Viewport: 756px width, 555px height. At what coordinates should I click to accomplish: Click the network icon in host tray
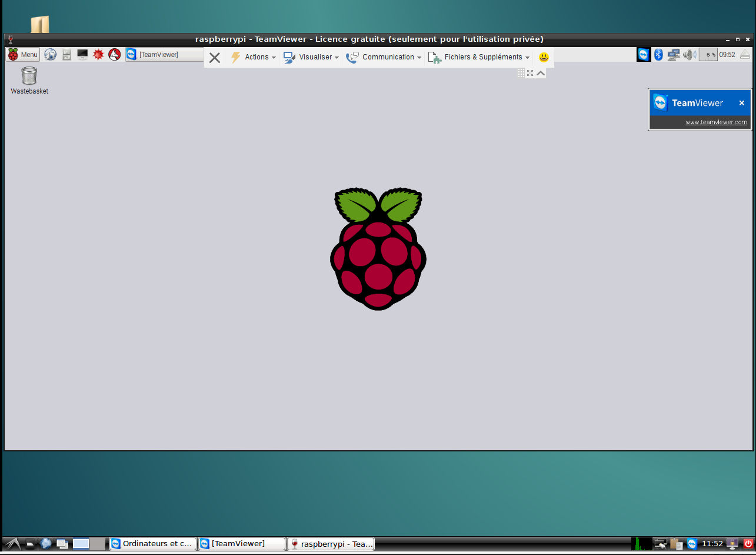coord(661,544)
